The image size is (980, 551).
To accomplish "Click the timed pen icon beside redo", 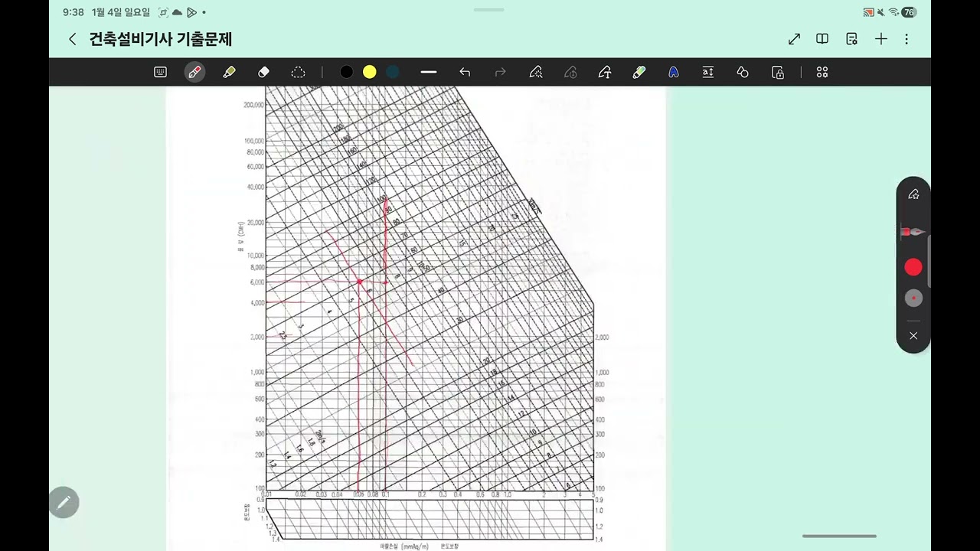I will pyautogui.click(x=570, y=72).
